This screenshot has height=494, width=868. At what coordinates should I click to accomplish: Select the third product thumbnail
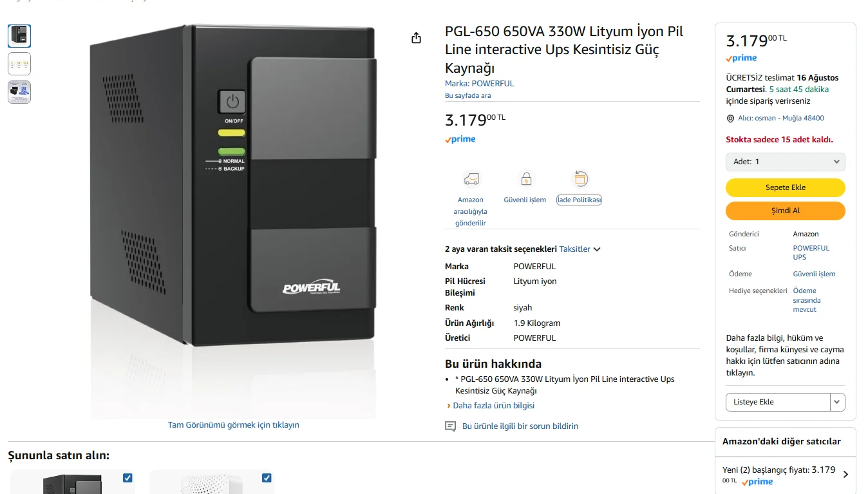tap(19, 92)
